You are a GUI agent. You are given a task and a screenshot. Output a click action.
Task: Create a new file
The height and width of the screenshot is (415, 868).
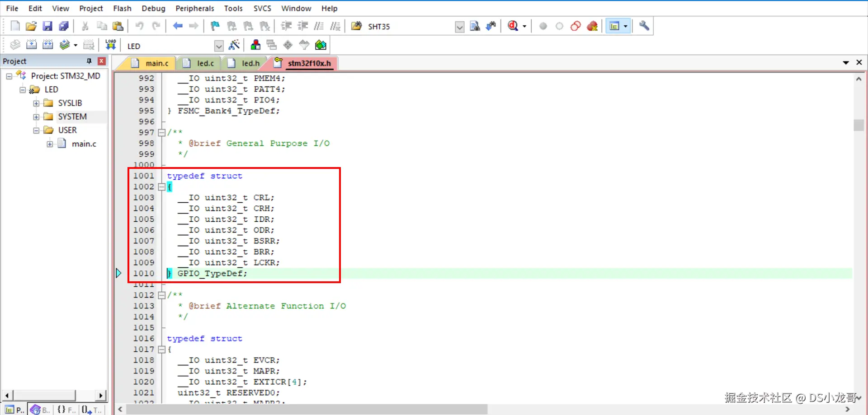point(15,26)
